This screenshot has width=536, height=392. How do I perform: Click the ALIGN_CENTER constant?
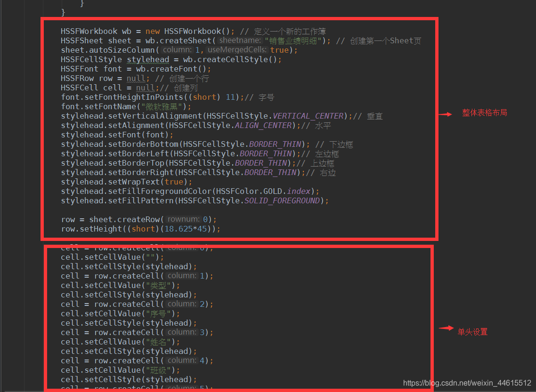[263, 125]
